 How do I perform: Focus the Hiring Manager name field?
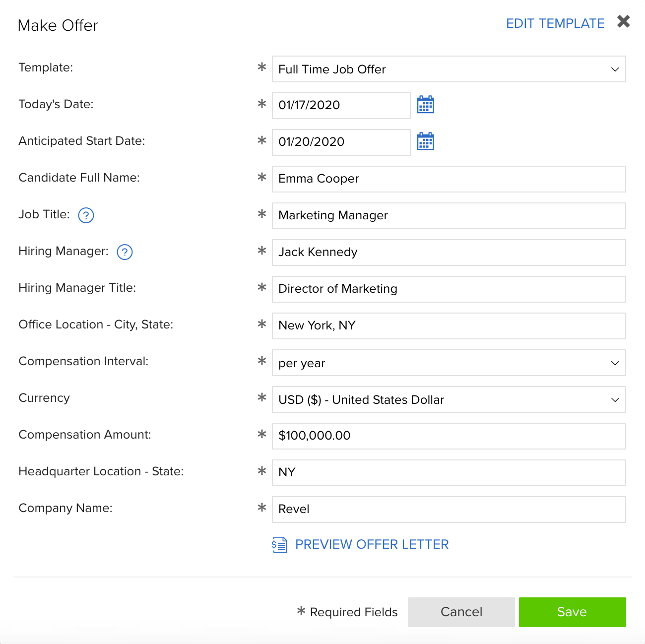(449, 253)
